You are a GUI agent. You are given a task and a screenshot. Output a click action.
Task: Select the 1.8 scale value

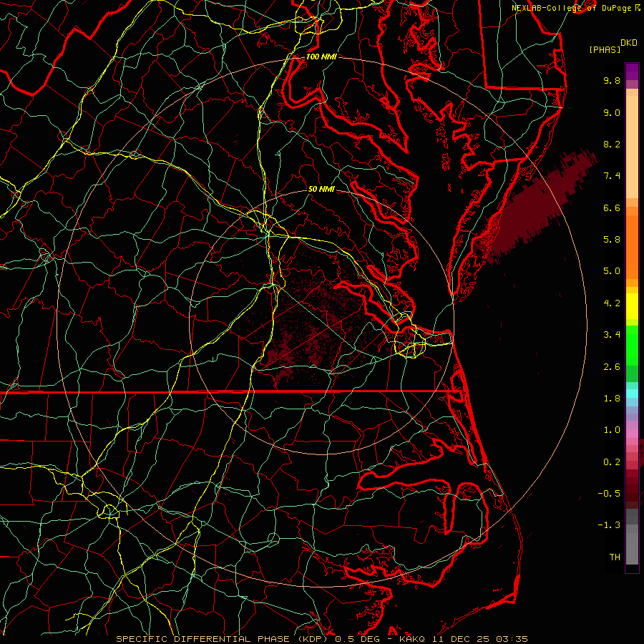coord(612,399)
